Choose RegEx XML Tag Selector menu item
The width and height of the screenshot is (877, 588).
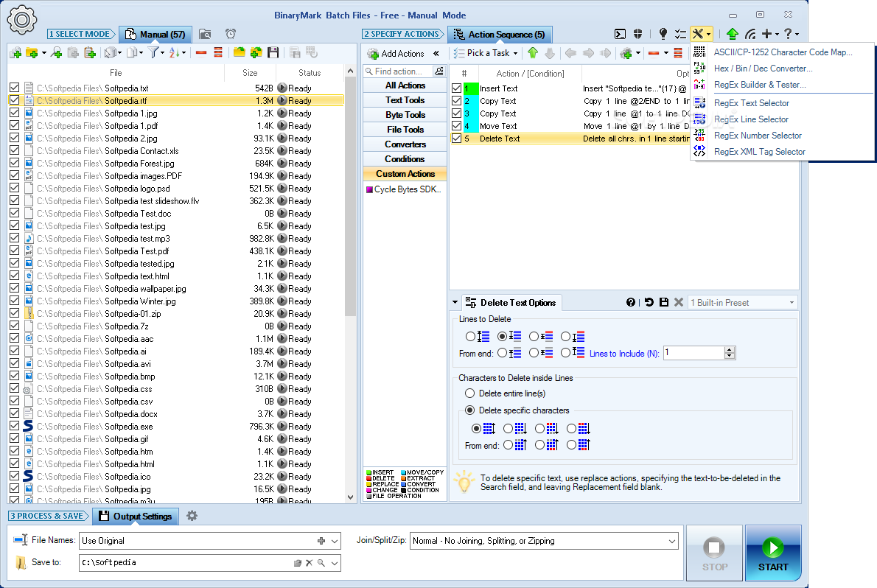click(x=760, y=152)
